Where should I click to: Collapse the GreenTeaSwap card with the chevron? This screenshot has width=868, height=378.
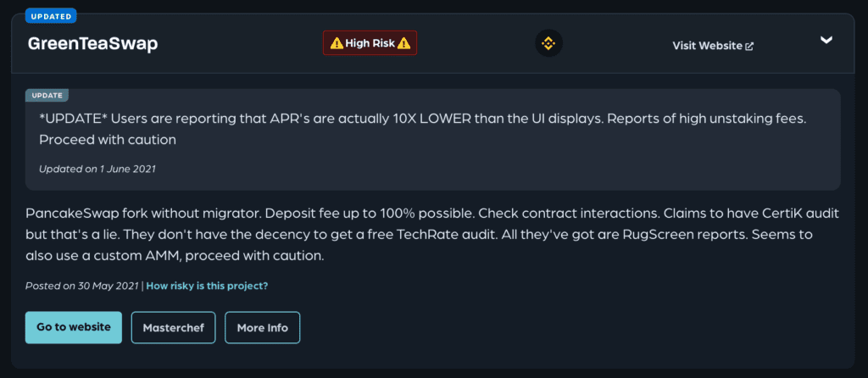[826, 40]
